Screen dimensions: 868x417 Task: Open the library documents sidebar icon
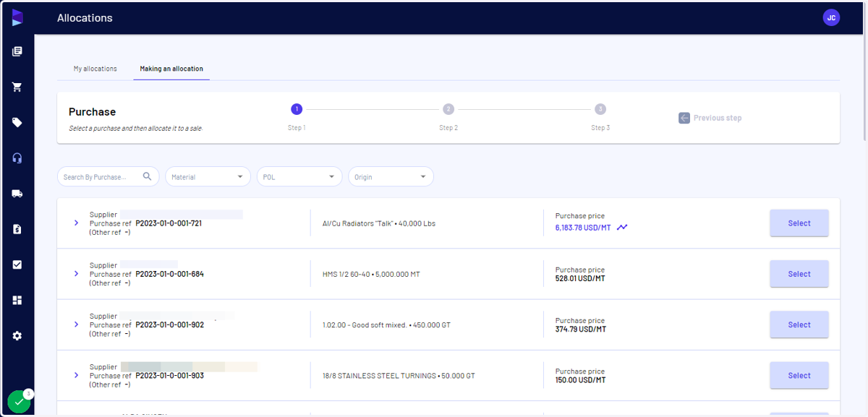click(x=17, y=51)
